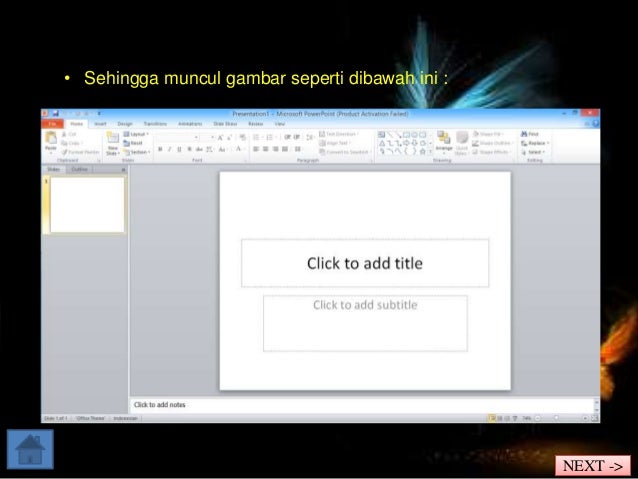
Task: Switch to the Insert tab
Action: pos(100,124)
